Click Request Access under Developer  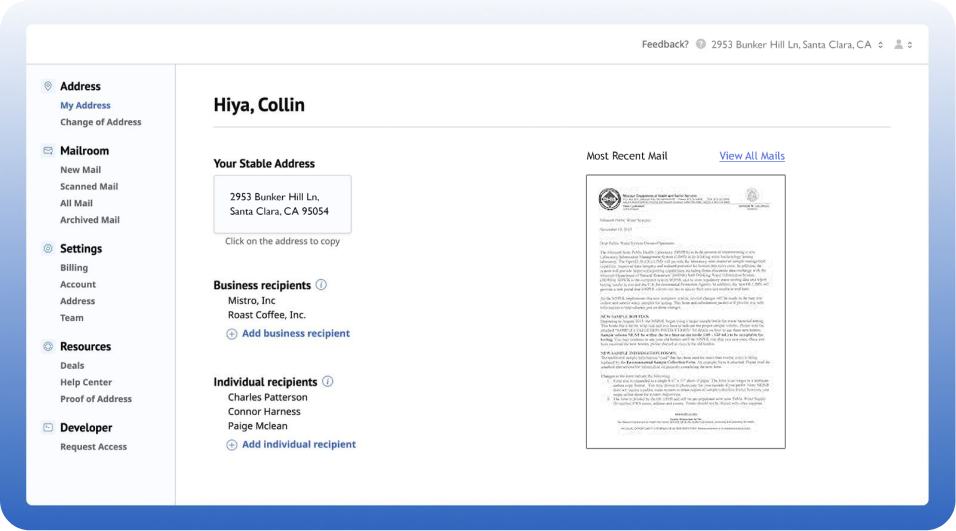coord(93,447)
